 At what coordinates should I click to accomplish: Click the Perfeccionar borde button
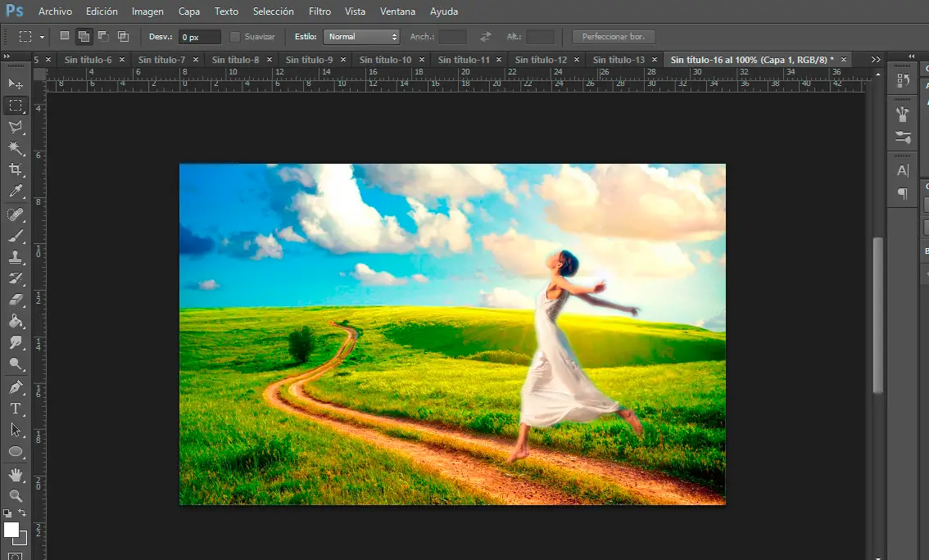point(614,37)
